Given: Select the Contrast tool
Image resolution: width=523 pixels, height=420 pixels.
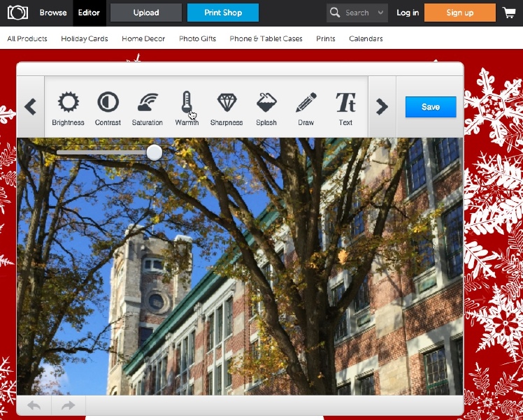Looking at the screenshot, I should [108, 108].
